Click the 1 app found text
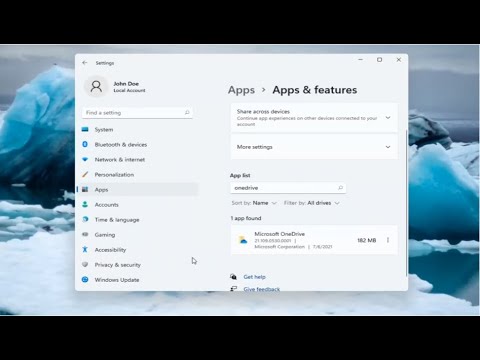The image size is (480, 360). (x=246, y=218)
